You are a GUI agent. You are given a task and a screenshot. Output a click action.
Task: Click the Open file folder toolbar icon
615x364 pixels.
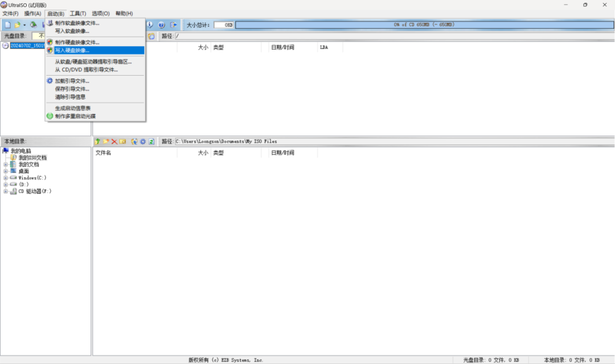17,24
